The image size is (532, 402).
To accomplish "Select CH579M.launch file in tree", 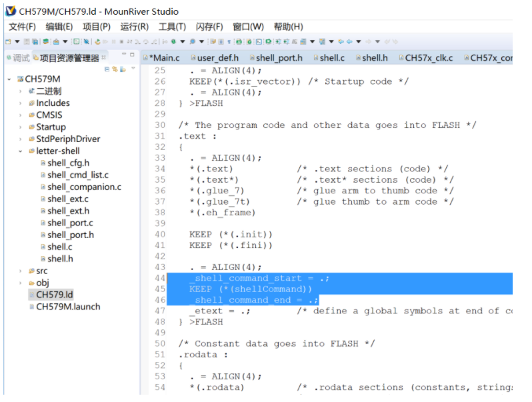I will pyautogui.click(x=68, y=307).
